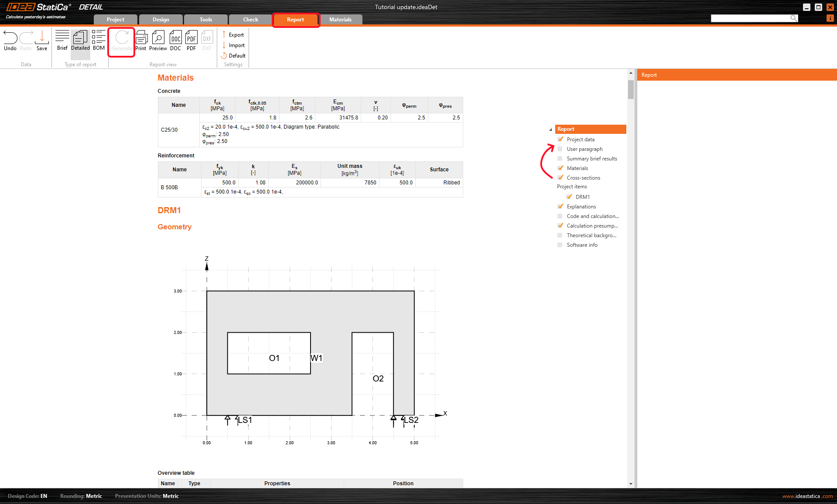Enable the Software info checkbox
837x504 pixels.
[x=560, y=245]
